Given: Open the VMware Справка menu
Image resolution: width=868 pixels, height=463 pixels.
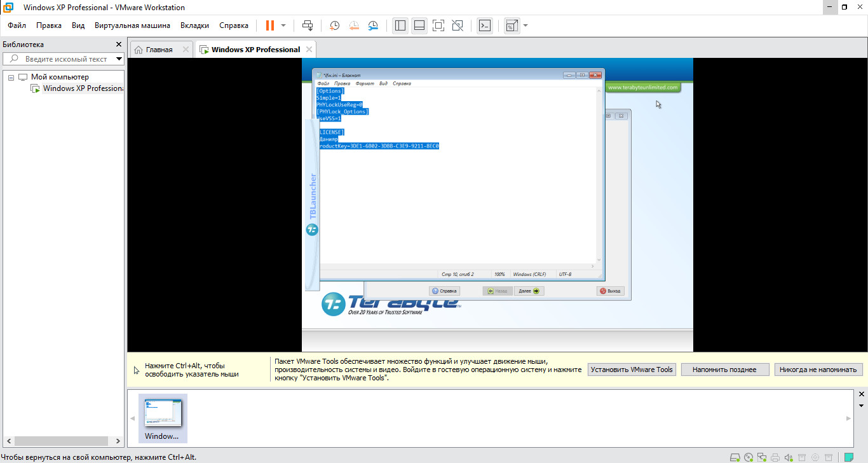Looking at the screenshot, I should click(234, 25).
